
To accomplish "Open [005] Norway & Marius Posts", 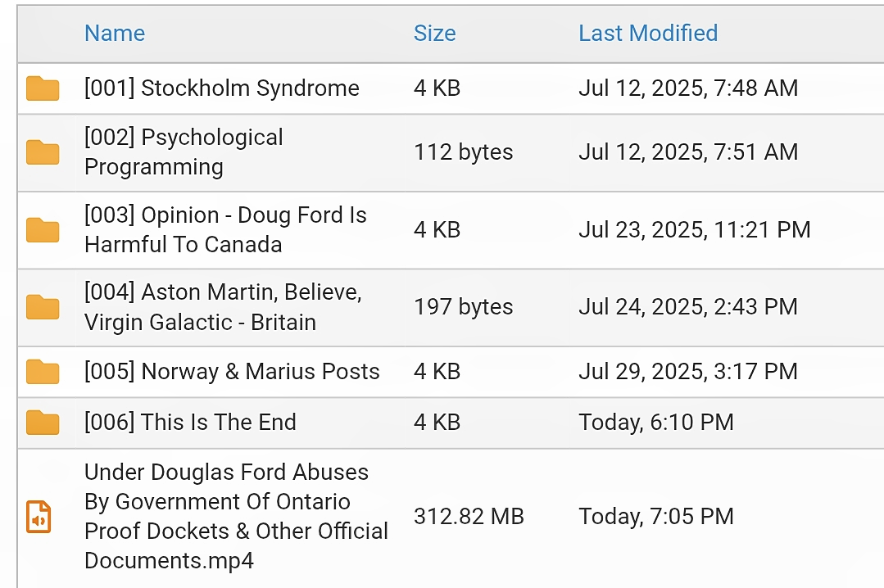I will coord(232,372).
